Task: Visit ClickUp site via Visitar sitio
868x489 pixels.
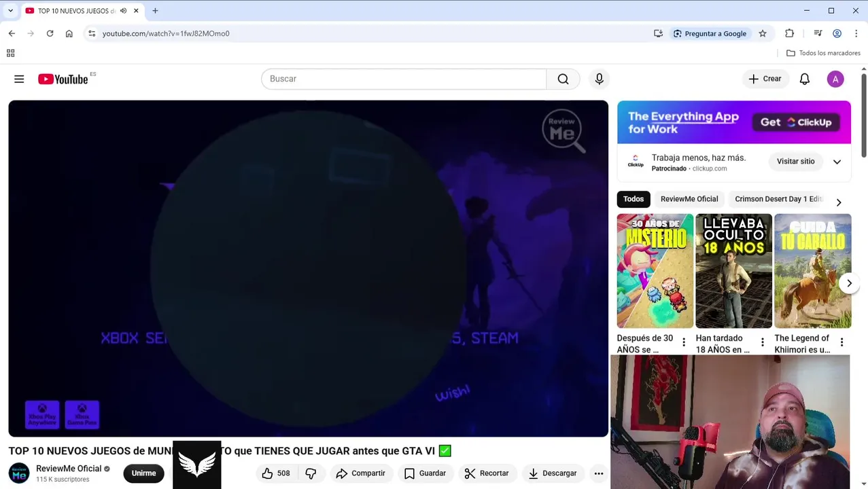Action: coord(795,162)
